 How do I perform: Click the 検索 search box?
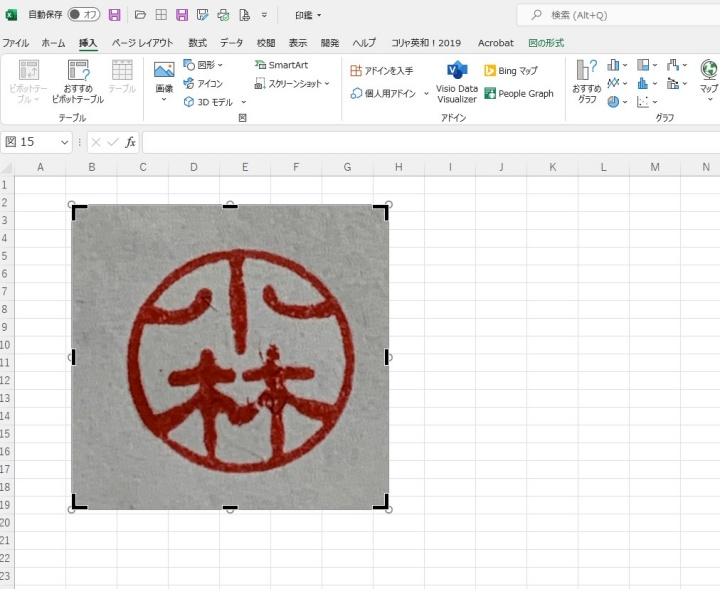coord(618,15)
